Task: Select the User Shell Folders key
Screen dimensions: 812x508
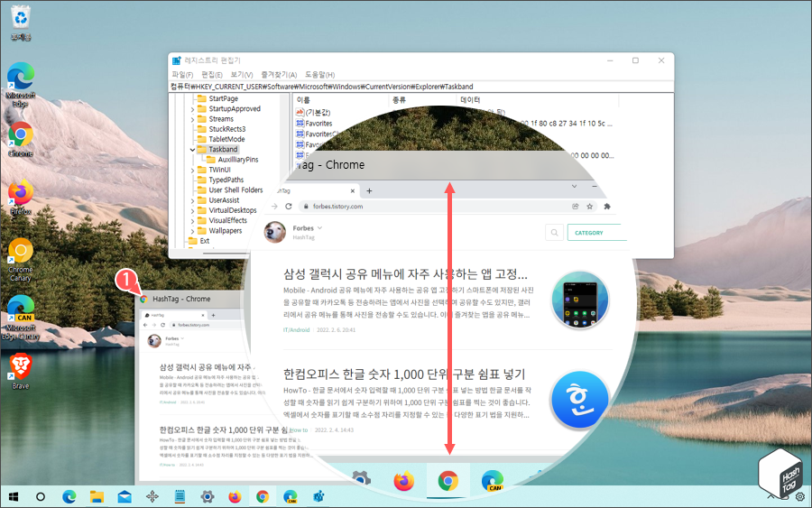Action: pyautogui.click(x=235, y=190)
